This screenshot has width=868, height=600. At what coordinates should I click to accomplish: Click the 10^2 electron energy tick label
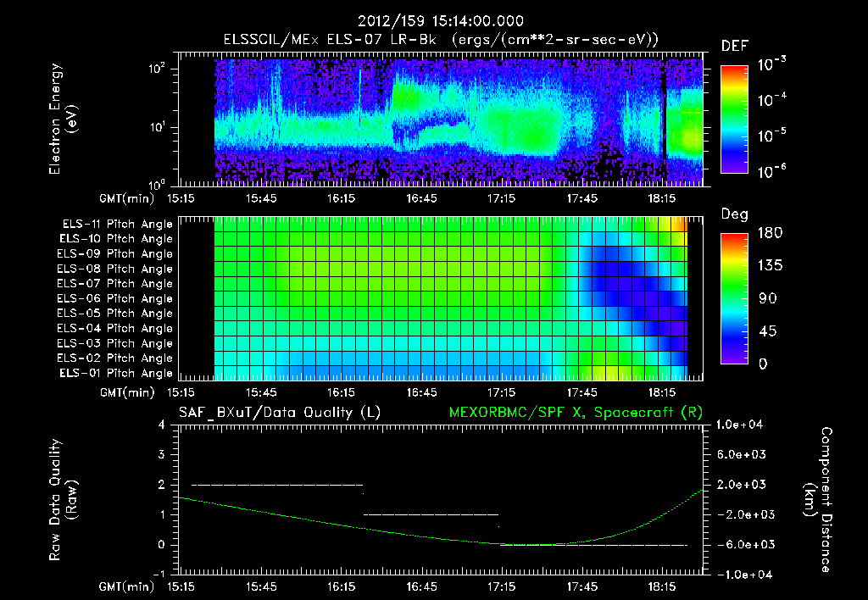(157, 68)
